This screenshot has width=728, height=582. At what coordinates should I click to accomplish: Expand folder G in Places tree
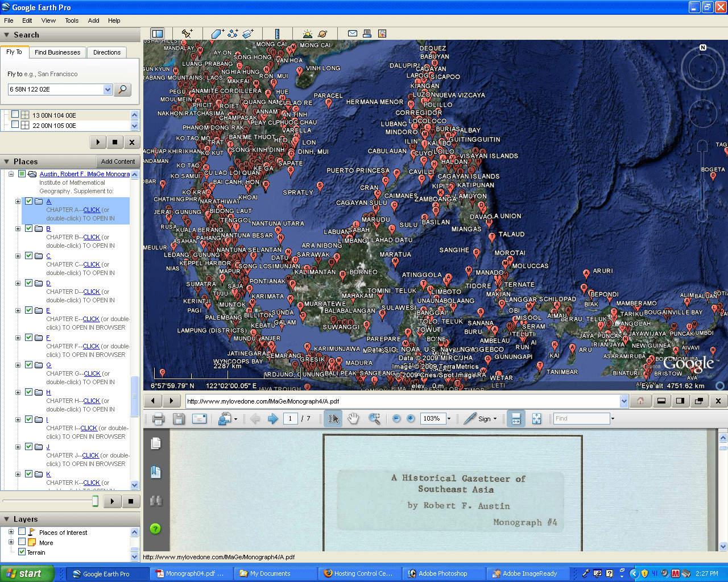18,365
